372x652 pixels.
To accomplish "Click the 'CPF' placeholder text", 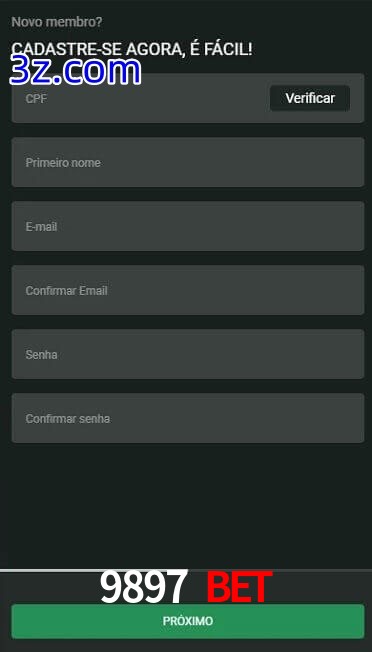I will (36, 99).
